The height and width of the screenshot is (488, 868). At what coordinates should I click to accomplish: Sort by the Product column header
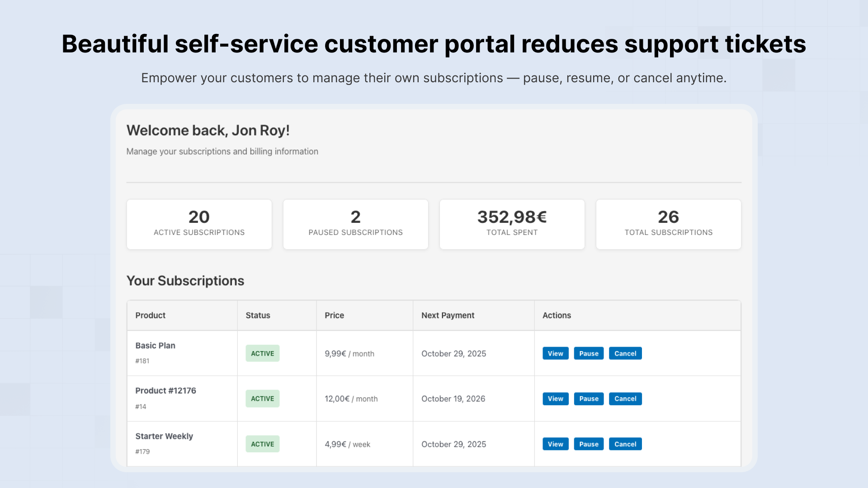[x=150, y=315]
